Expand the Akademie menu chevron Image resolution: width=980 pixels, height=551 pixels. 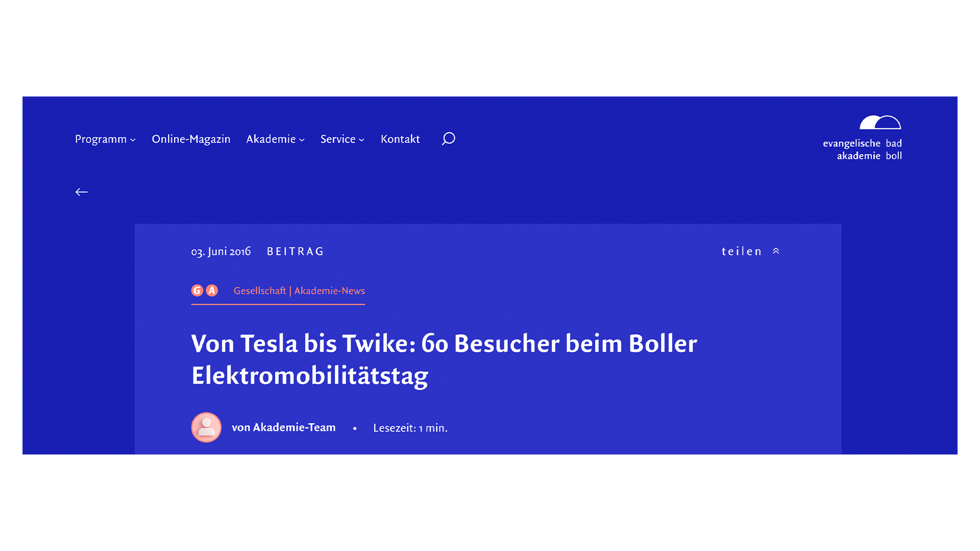(x=302, y=140)
